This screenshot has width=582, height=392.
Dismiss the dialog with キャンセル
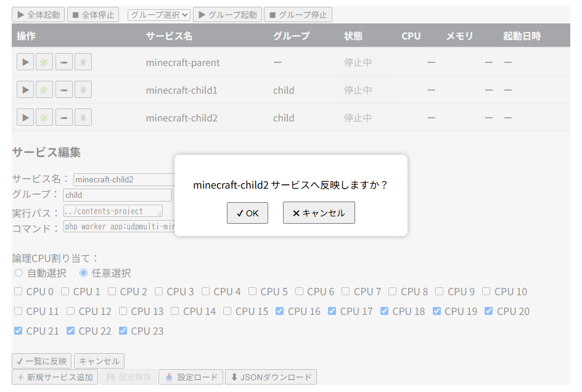tap(319, 213)
